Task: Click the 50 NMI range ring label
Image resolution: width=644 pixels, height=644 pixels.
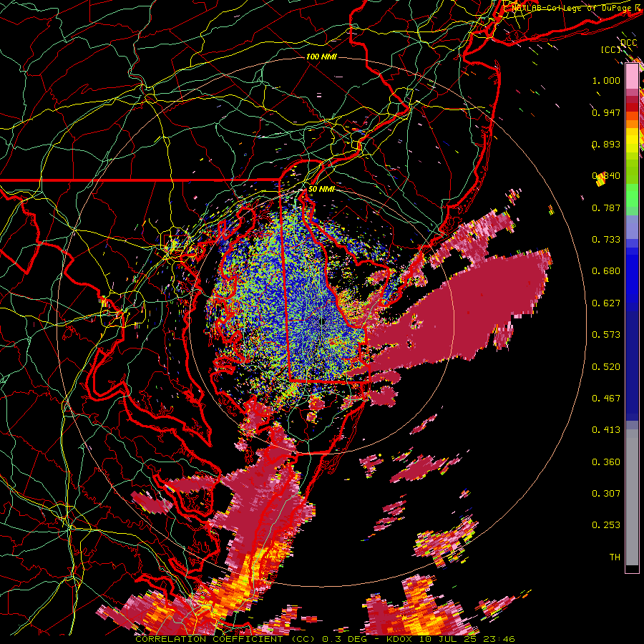Action: pos(321,189)
